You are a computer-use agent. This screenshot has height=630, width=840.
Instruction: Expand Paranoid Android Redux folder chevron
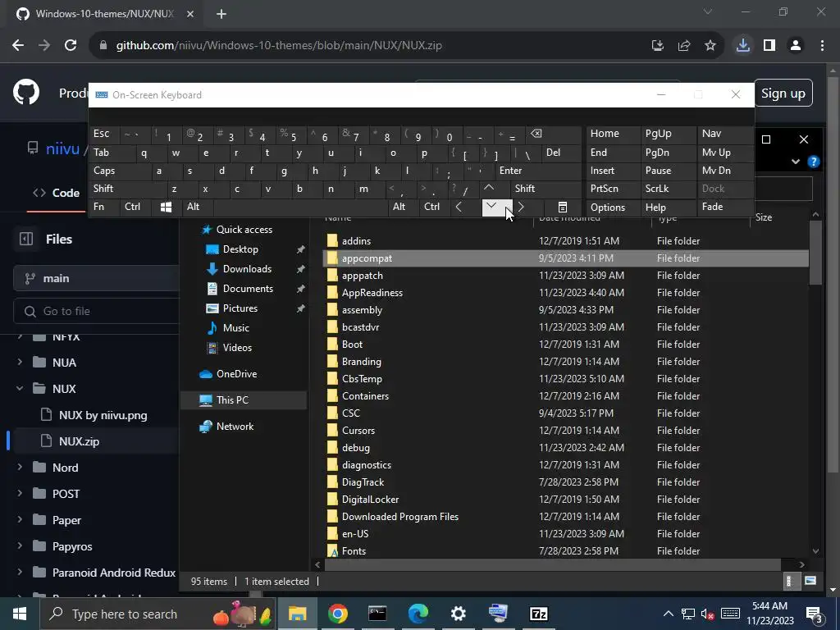[20, 572]
